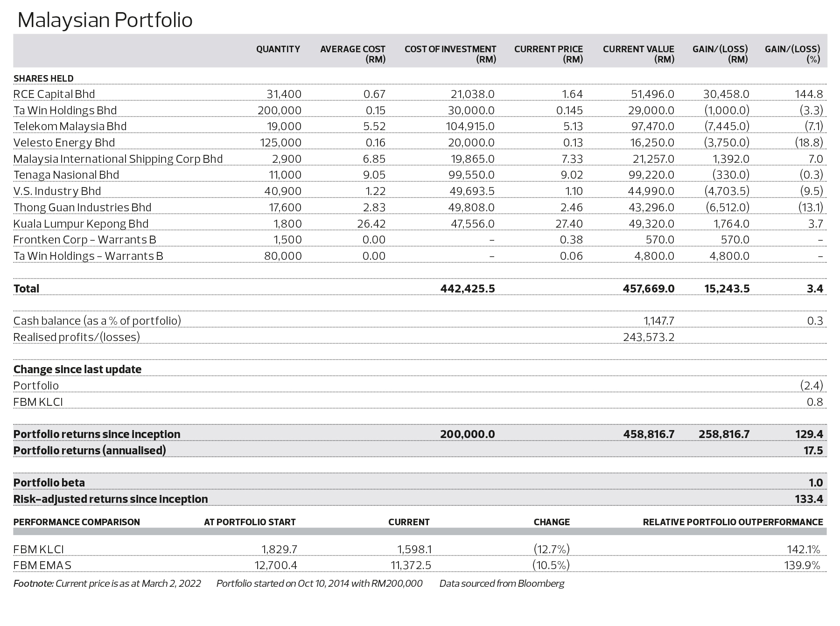Click the Malaysian Portfolio title
This screenshot has width=840, height=626.
[105, 21]
